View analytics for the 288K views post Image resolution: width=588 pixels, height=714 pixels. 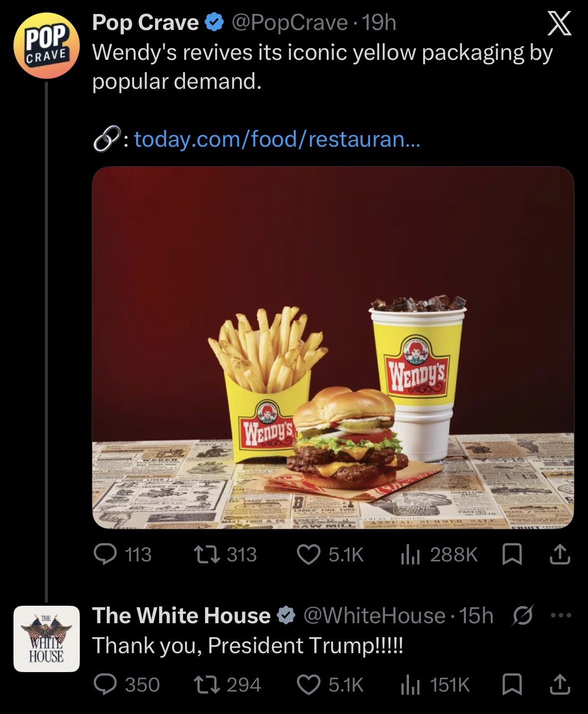click(x=439, y=554)
